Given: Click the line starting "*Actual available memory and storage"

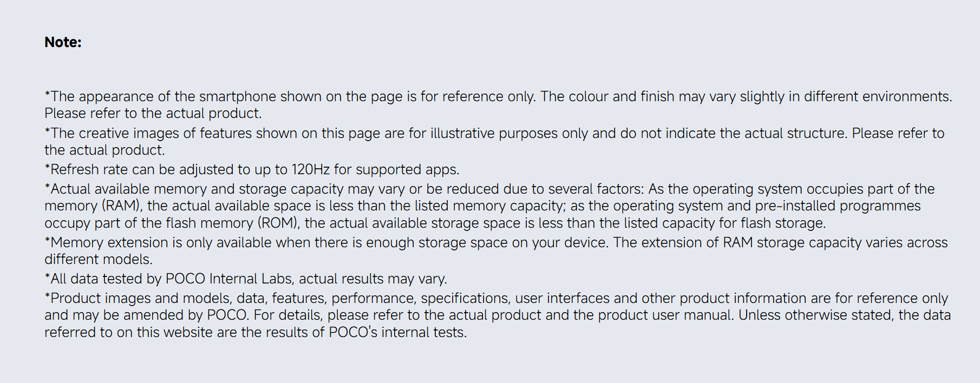Looking at the screenshot, I should click(489, 189).
